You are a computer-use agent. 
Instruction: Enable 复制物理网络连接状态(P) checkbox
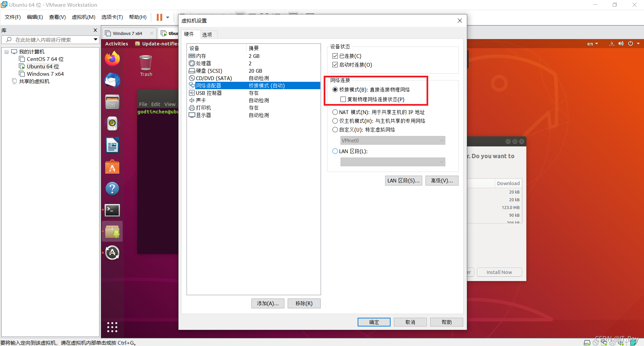coord(343,99)
